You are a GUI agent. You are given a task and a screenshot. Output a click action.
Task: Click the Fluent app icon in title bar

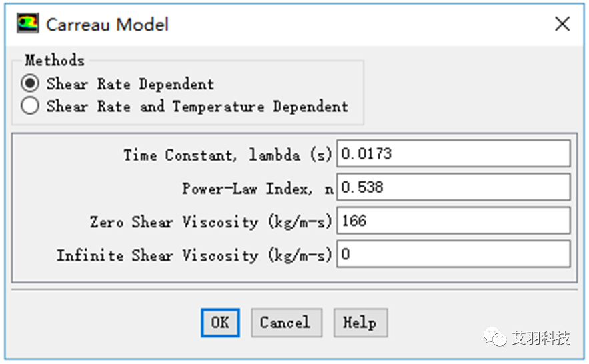(x=27, y=23)
